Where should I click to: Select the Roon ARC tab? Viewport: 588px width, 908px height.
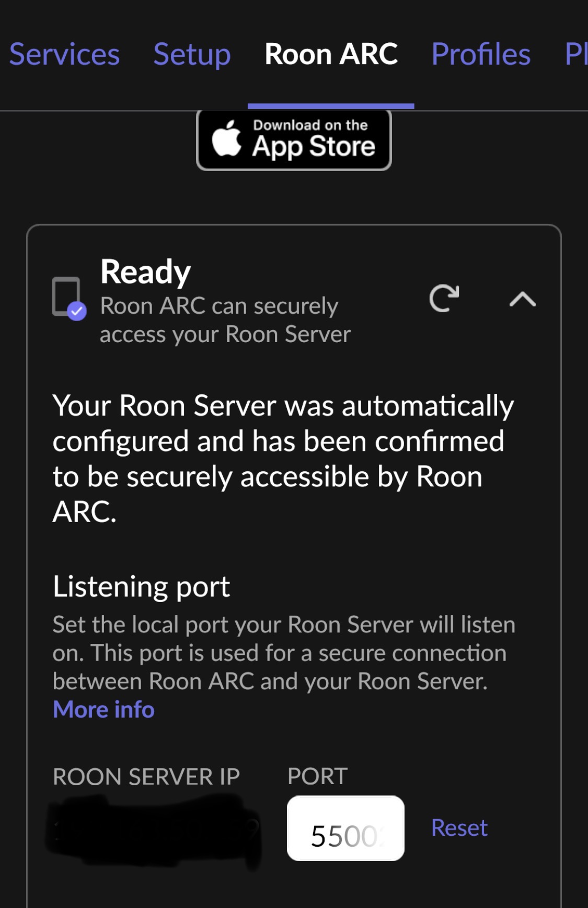coord(331,54)
